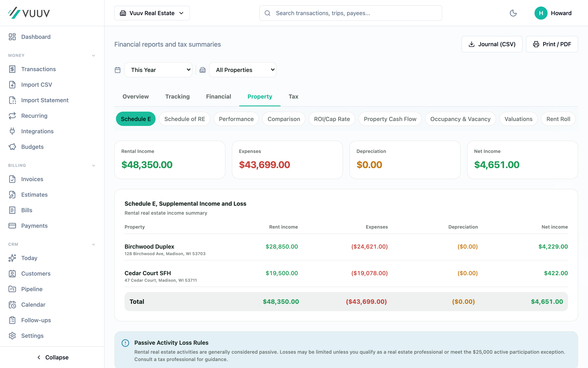Click Howard's avatar circle

tap(541, 13)
